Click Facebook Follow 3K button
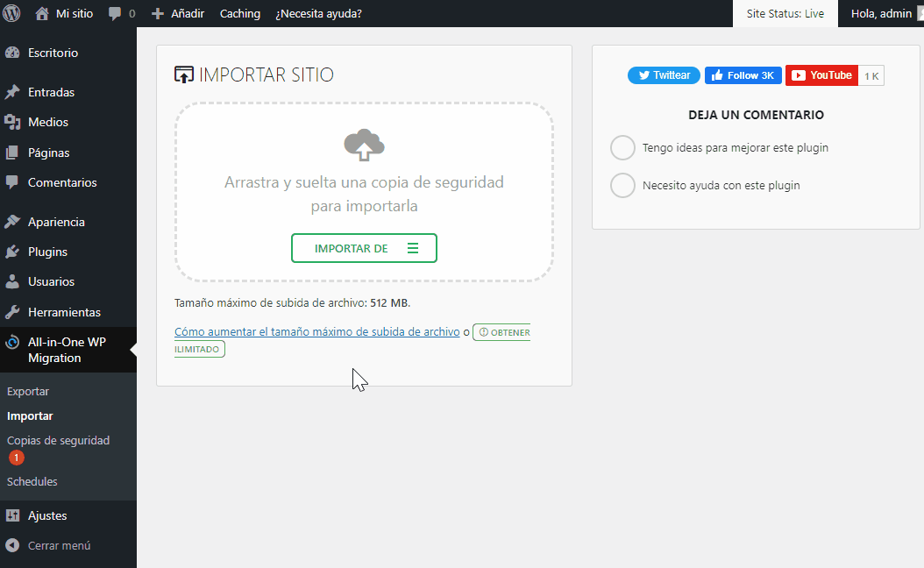This screenshot has width=924, height=568. tap(743, 75)
